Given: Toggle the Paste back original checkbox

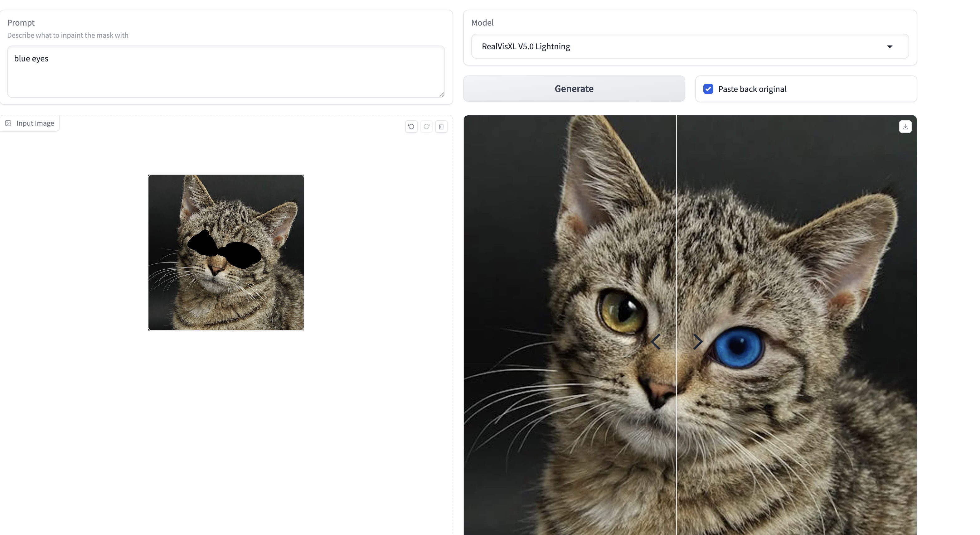Looking at the screenshot, I should pyautogui.click(x=708, y=89).
